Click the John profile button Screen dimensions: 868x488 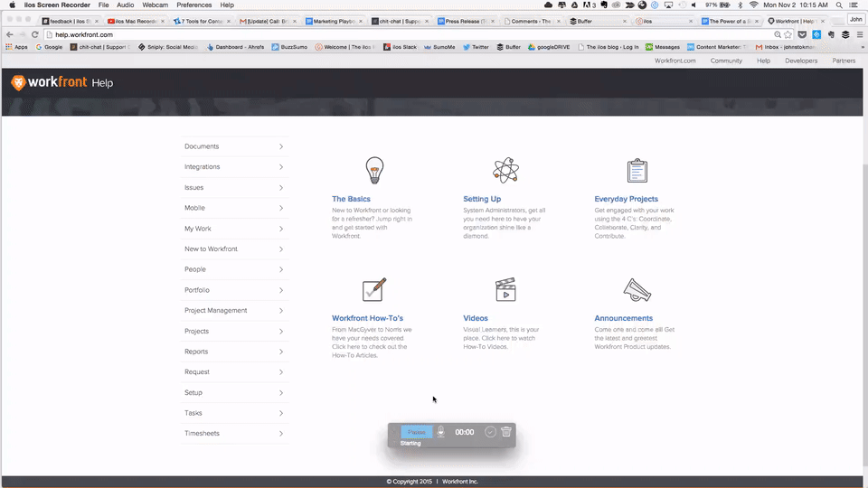coord(856,19)
